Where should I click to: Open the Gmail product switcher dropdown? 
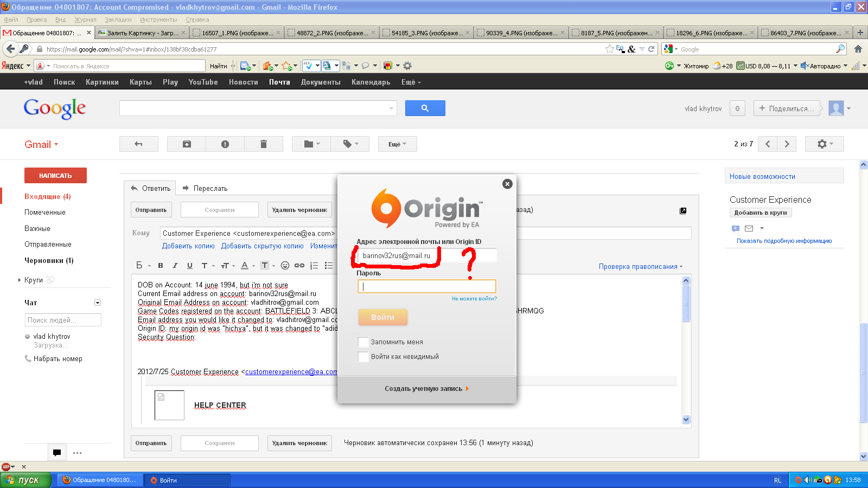click(41, 144)
